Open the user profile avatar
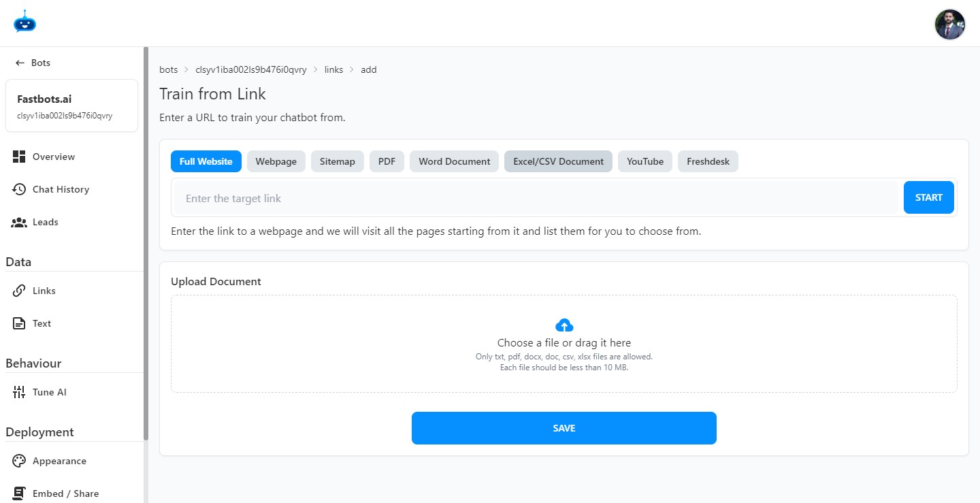 [x=950, y=25]
